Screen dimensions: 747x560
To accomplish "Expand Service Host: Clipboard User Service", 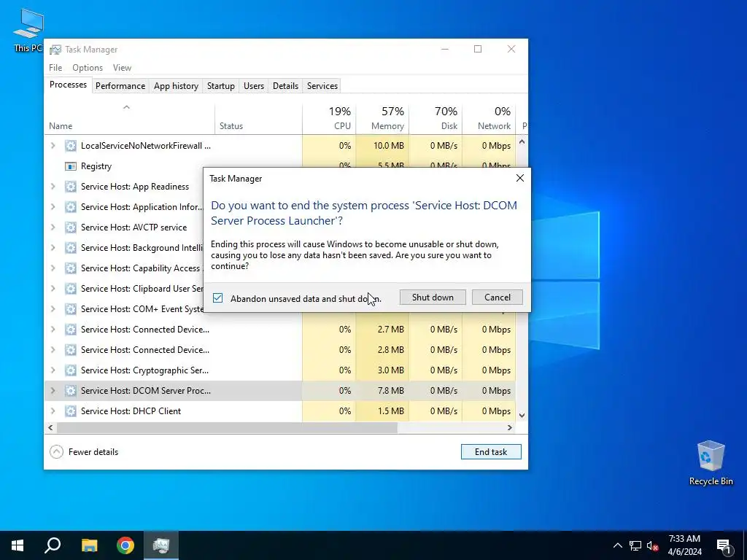I will pyautogui.click(x=53, y=289).
